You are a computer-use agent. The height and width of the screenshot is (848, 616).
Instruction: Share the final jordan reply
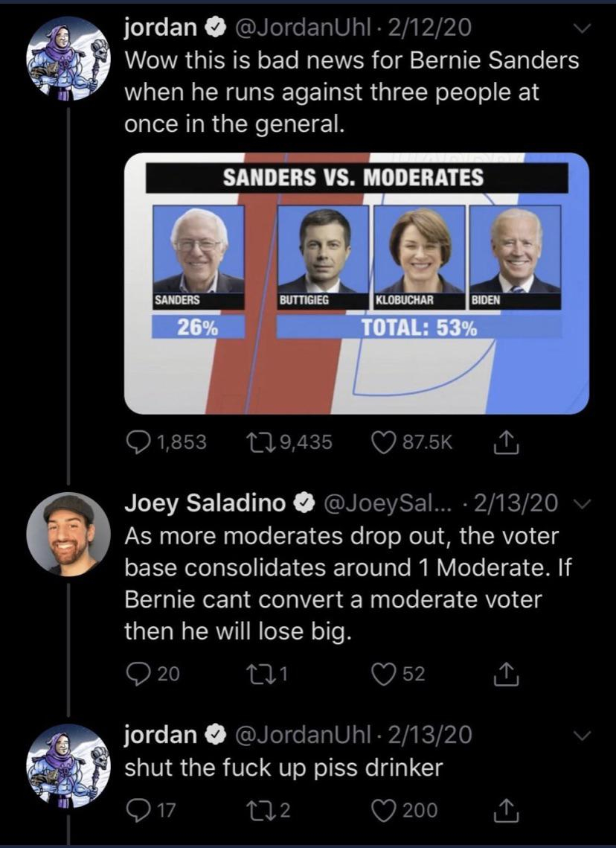(x=504, y=809)
